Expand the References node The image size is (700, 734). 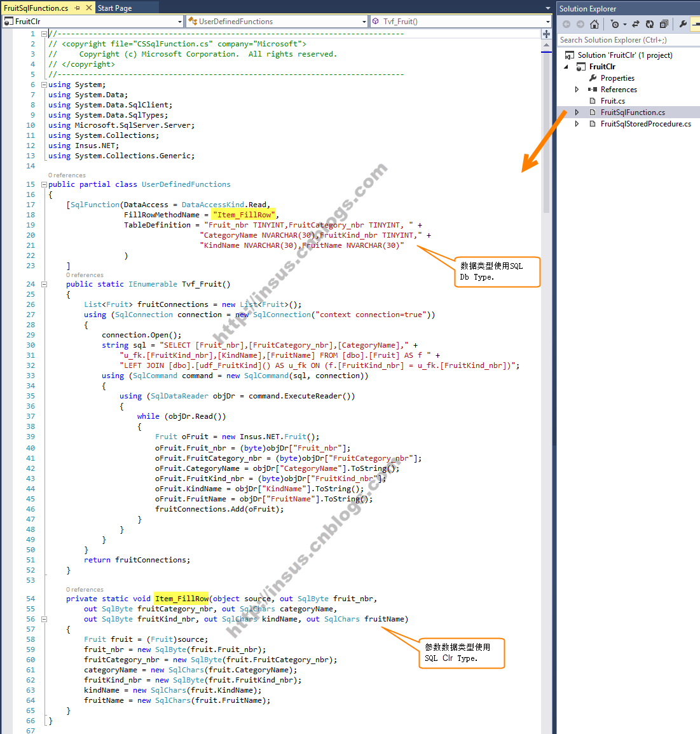577,90
